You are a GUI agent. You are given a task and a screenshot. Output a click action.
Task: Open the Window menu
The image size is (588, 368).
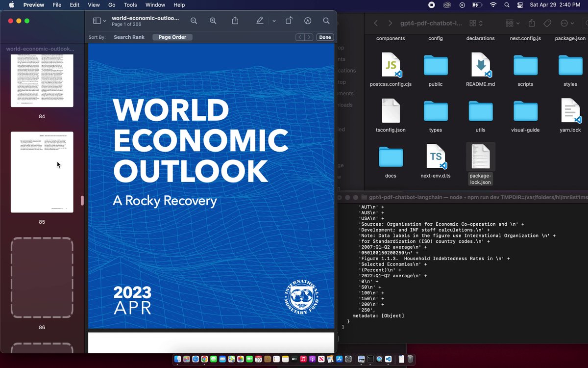155,5
